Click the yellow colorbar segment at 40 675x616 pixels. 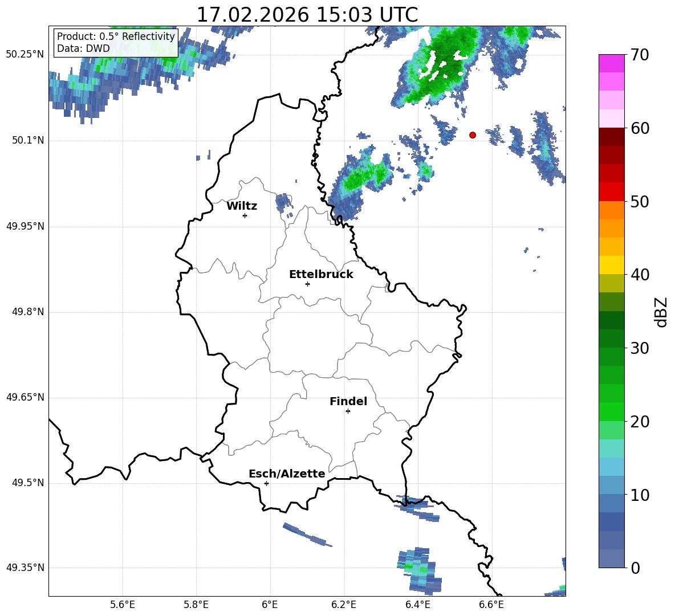611,265
